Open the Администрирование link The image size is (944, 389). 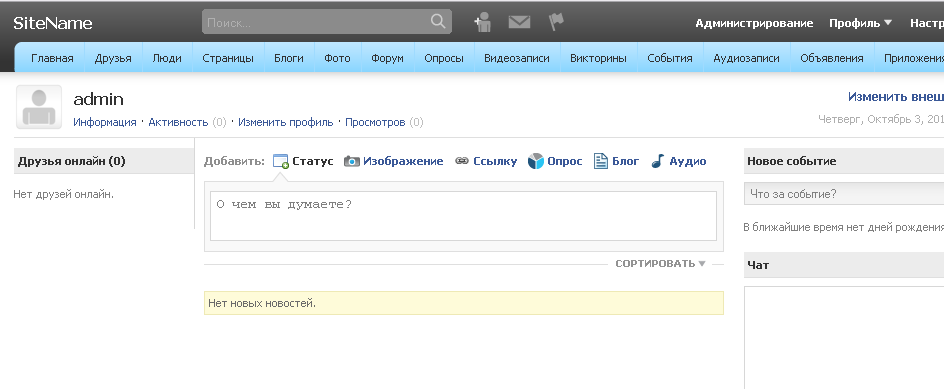[754, 23]
